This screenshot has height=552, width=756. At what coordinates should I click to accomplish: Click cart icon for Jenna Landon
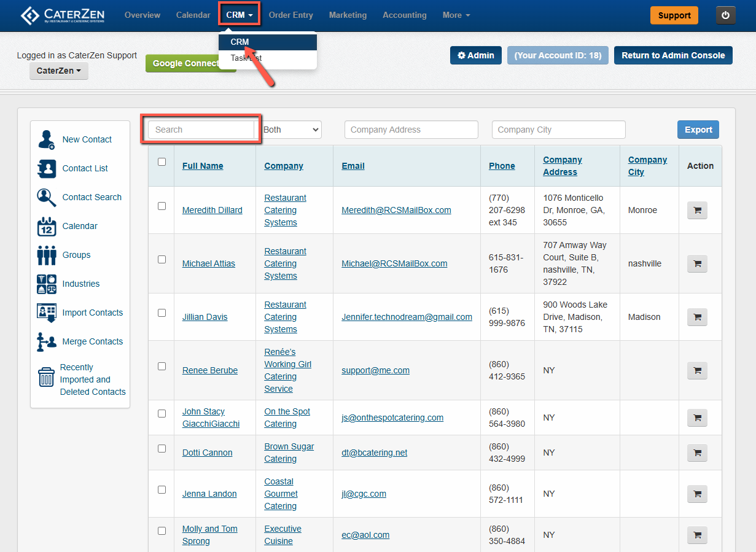(697, 494)
